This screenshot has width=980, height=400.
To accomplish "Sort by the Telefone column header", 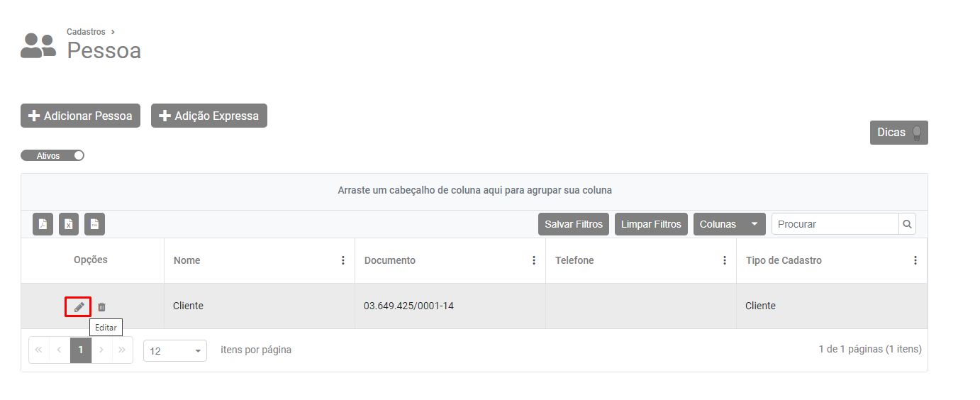I will click(x=574, y=260).
